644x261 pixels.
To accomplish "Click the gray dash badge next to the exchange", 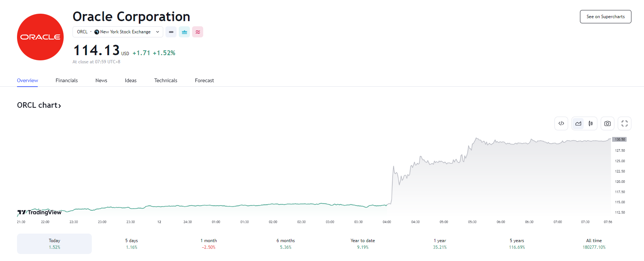I will pyautogui.click(x=171, y=32).
